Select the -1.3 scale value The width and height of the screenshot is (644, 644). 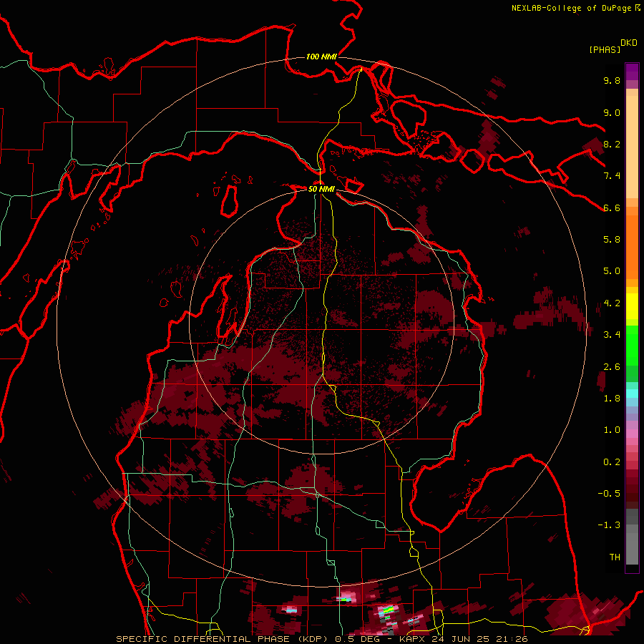coord(609,525)
